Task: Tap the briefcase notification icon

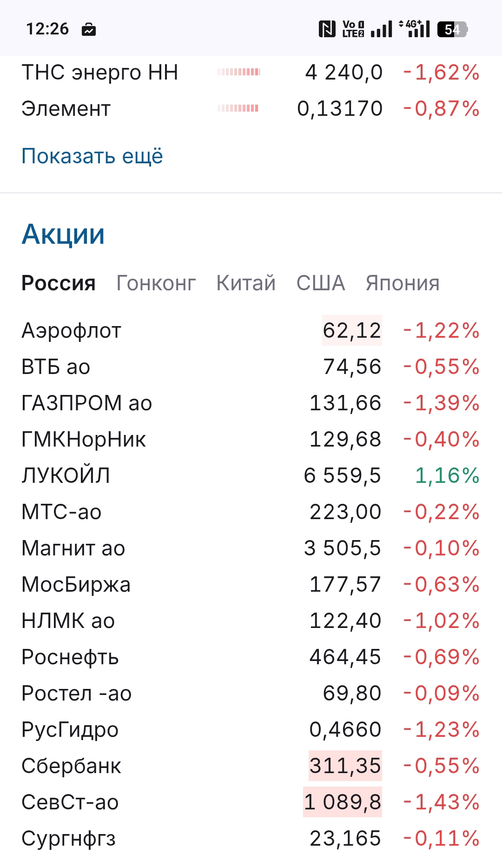Action: [89, 30]
